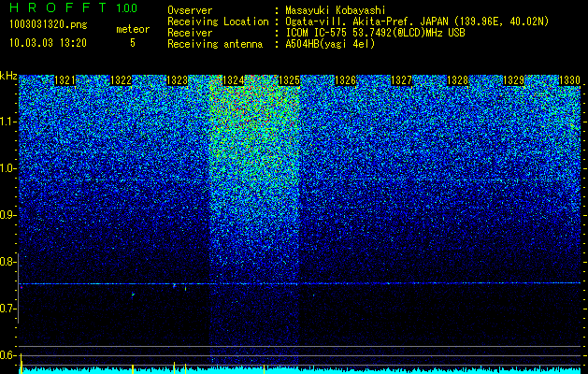Click the 1321 time marker label
This screenshot has height=374, width=588.
(65, 80)
